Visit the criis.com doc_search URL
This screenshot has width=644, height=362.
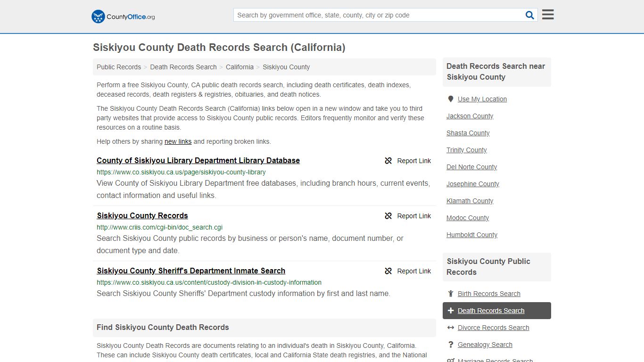(159, 227)
